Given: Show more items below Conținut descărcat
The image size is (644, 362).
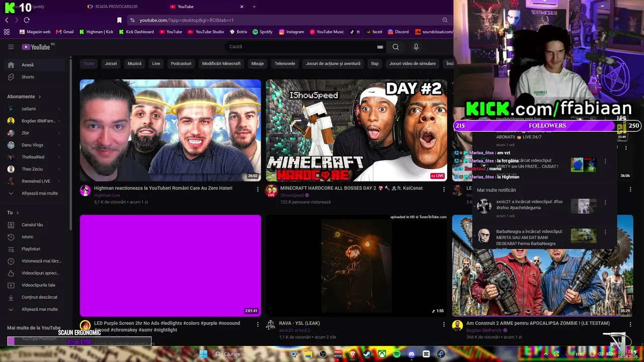Looking at the screenshot, I should [x=34, y=309].
